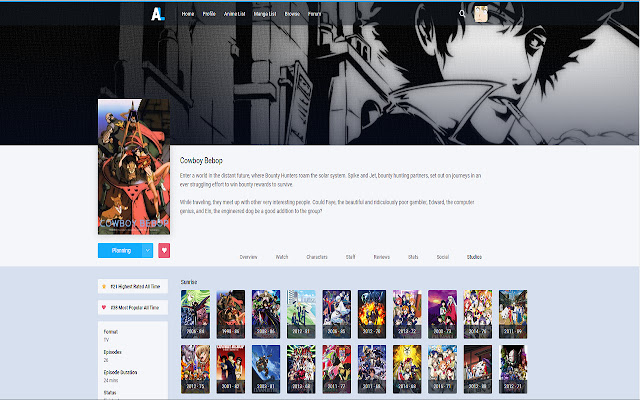This screenshot has width=640, height=400.
Task: Switch to the Overview tab
Action: [x=248, y=257]
